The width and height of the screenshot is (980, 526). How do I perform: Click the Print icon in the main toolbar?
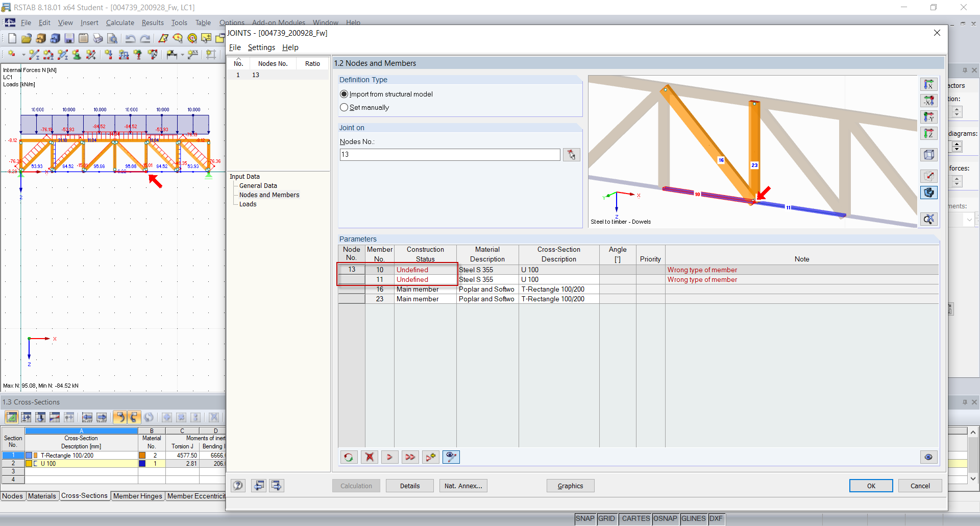[98, 38]
